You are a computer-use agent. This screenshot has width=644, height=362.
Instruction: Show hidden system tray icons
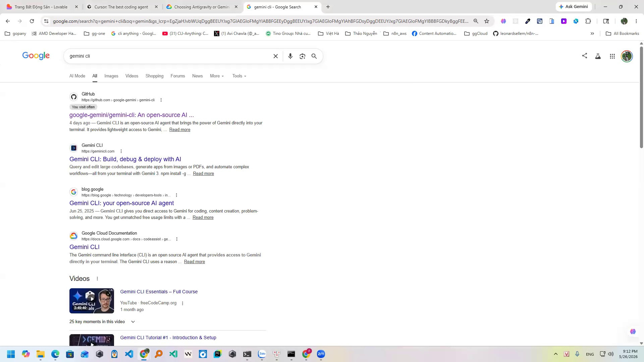pyautogui.click(x=555, y=354)
